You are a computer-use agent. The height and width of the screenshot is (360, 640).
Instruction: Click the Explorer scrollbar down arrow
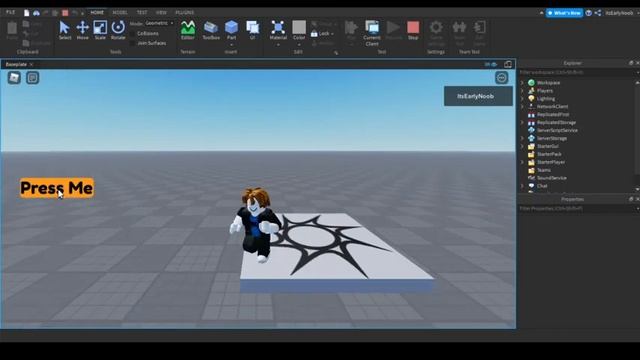(x=637, y=189)
